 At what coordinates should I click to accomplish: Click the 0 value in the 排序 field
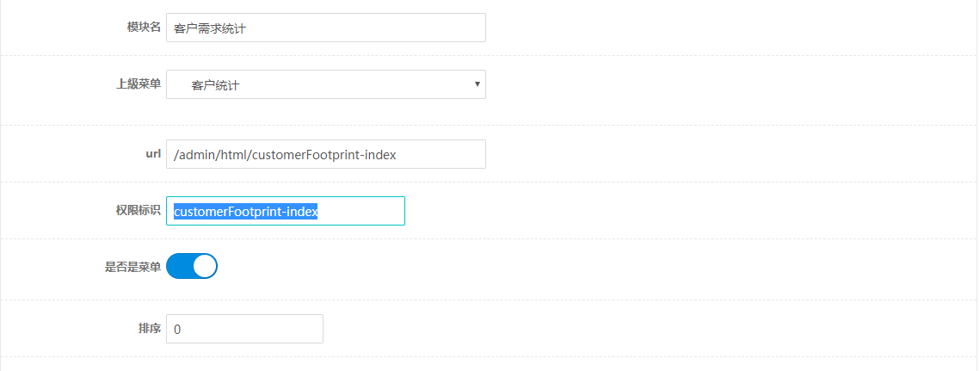coord(177,329)
